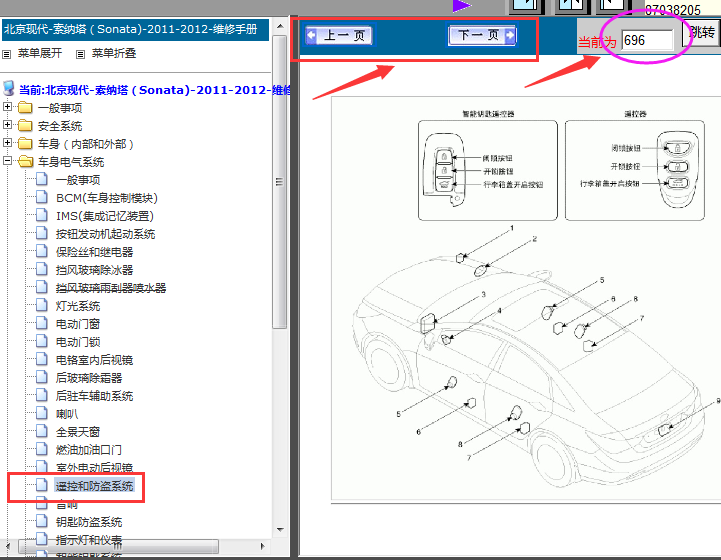Click document icon beside 后玻璃除霜器
Viewport: 721px width, 560px height.
[42, 377]
